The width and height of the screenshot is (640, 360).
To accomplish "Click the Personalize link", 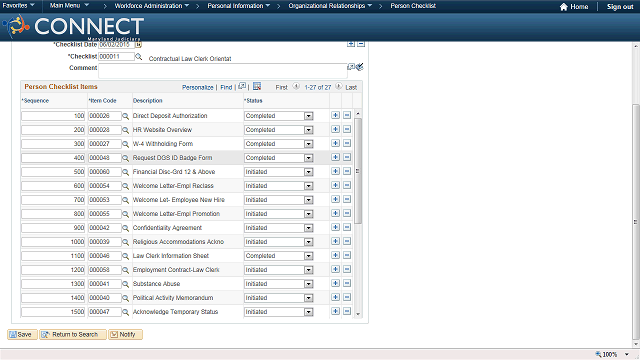I will click(198, 87).
